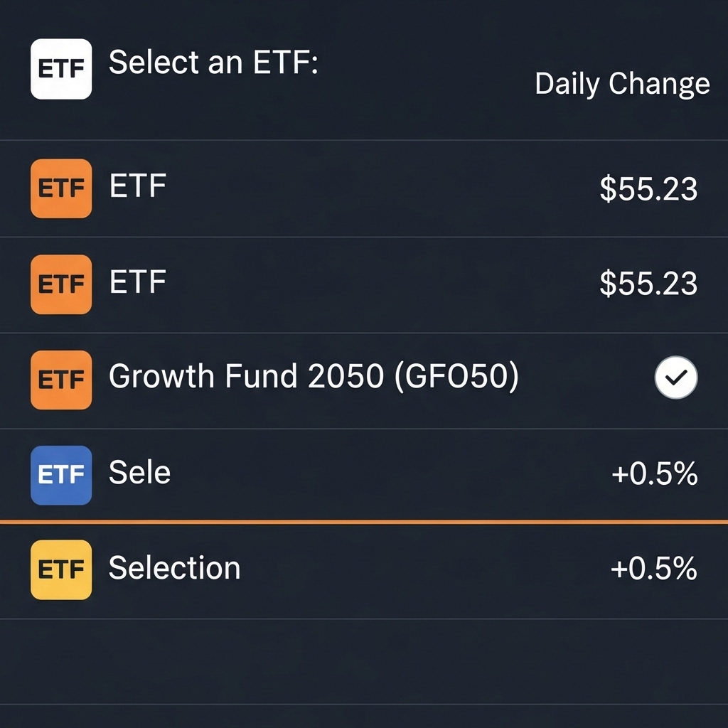Click the Daily Change column header
The width and height of the screenshot is (728, 728).
(621, 83)
